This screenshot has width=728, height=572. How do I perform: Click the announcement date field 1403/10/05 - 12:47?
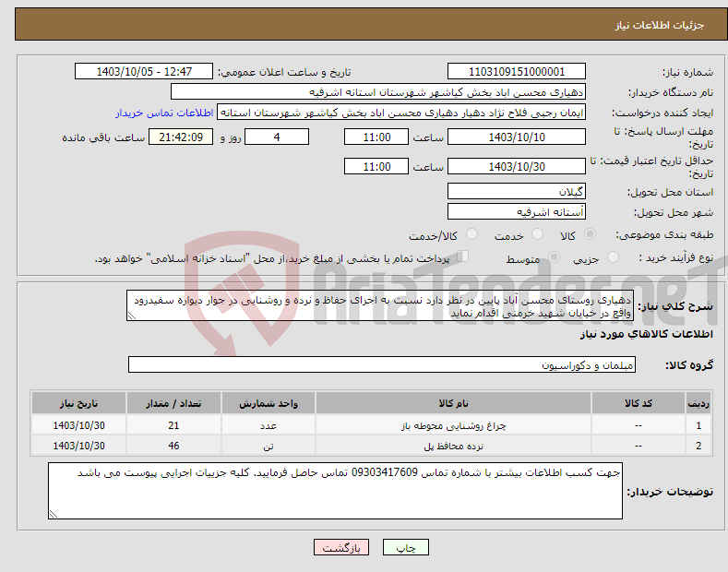pyautogui.click(x=144, y=72)
